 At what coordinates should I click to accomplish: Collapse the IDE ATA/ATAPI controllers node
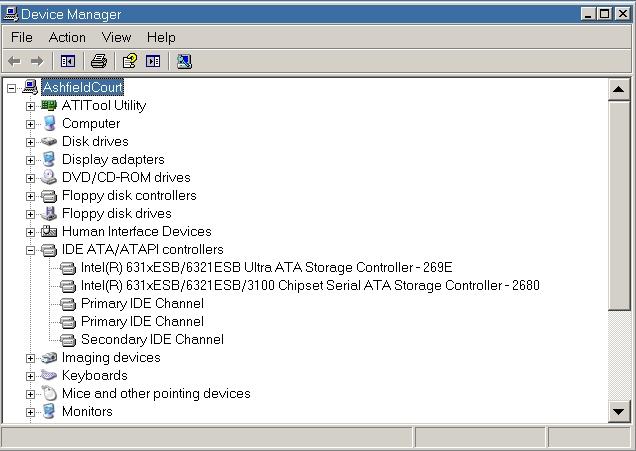[30, 250]
